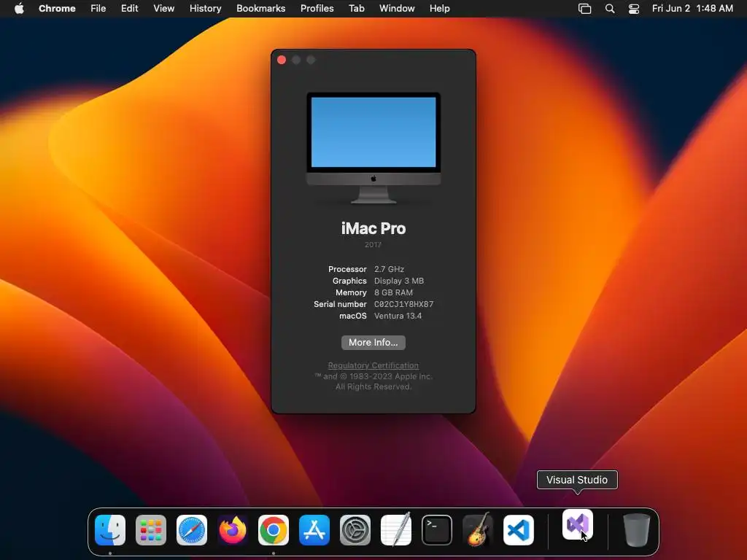Switch to Google Chrome in the Dock
Screen dimensions: 747x560
pyautogui.click(x=274, y=530)
